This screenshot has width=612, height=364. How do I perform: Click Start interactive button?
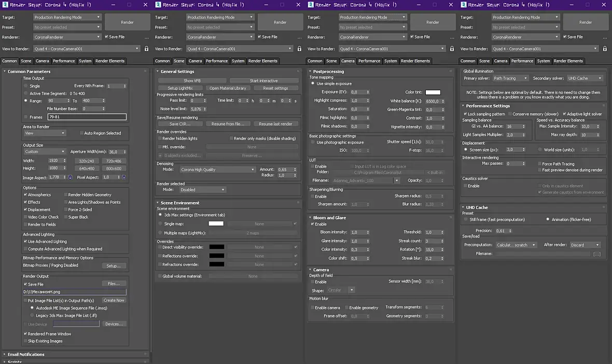click(264, 81)
